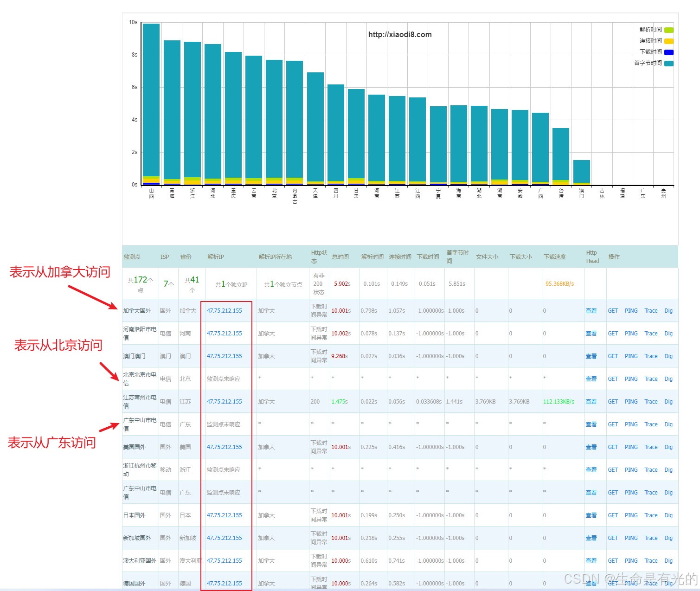Click PING in the 加拿大国外 row
The image size is (700, 591).
click(631, 311)
